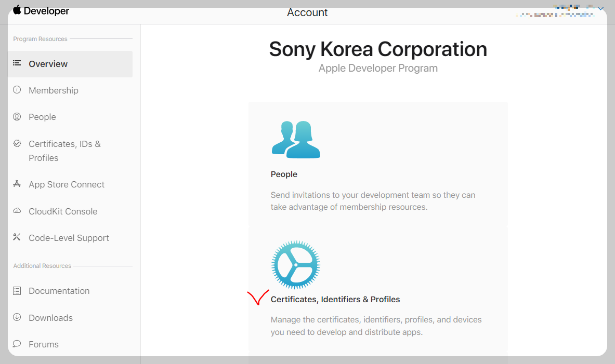
Task: Click the Additional Resources section label
Action: (x=42, y=266)
